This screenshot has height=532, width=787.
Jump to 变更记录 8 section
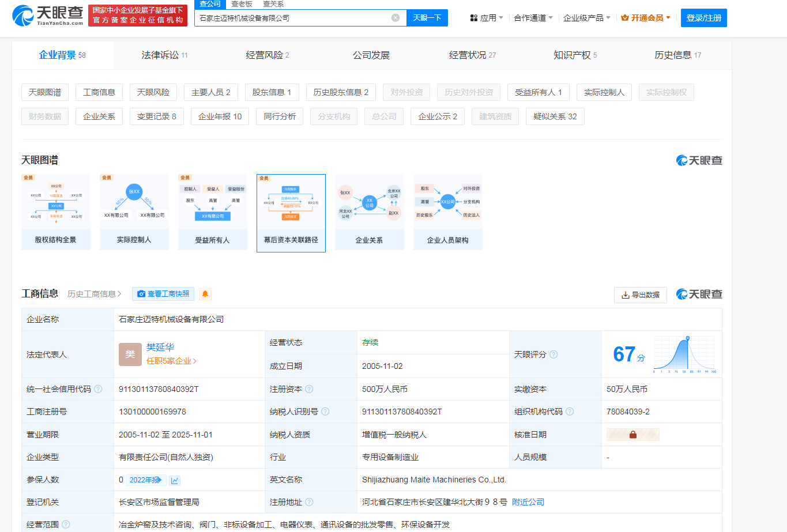157,116
